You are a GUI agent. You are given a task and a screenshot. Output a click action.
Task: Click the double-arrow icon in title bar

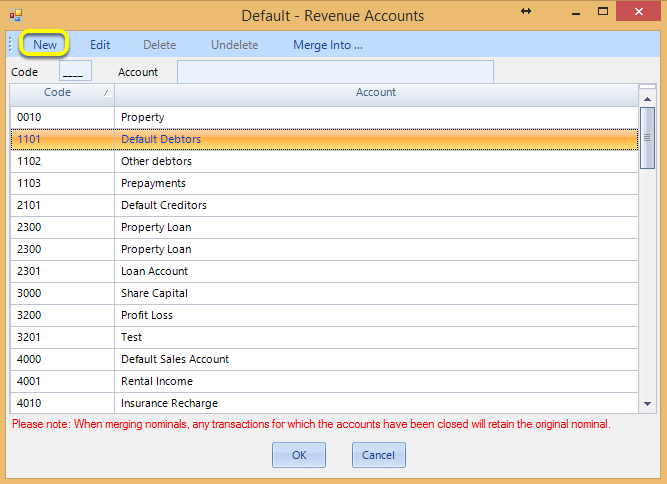526,11
